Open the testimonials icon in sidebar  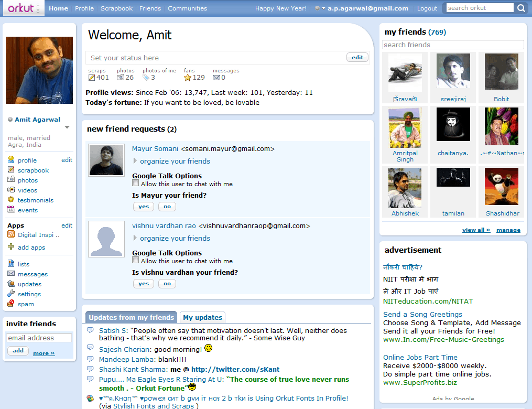point(11,200)
